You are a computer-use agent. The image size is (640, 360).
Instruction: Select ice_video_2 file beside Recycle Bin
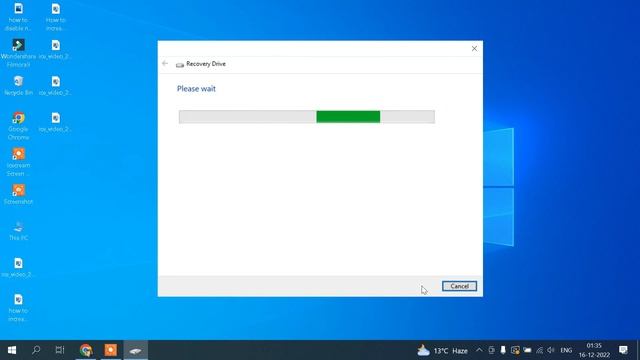[x=56, y=86]
